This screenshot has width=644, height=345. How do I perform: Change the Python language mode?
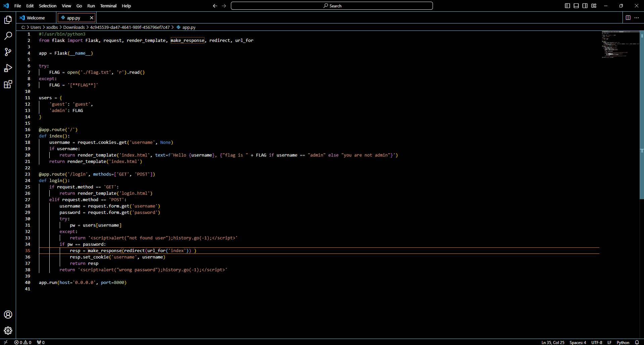(x=623, y=342)
